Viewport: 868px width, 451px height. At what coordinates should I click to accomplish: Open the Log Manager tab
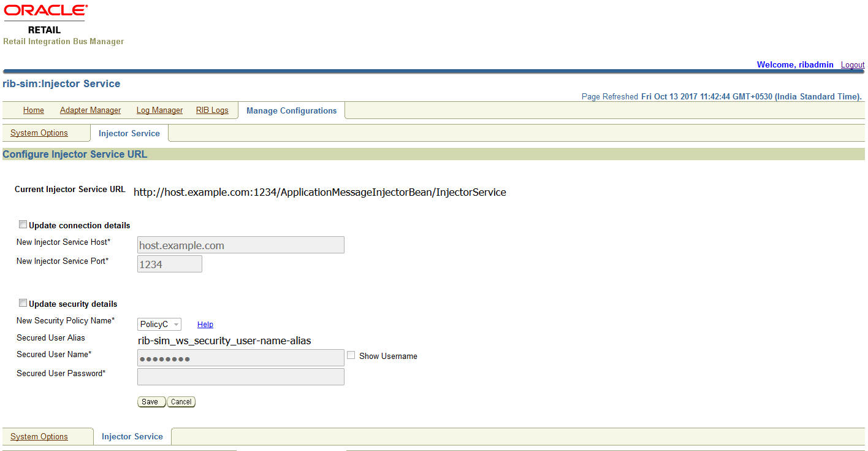tap(159, 110)
